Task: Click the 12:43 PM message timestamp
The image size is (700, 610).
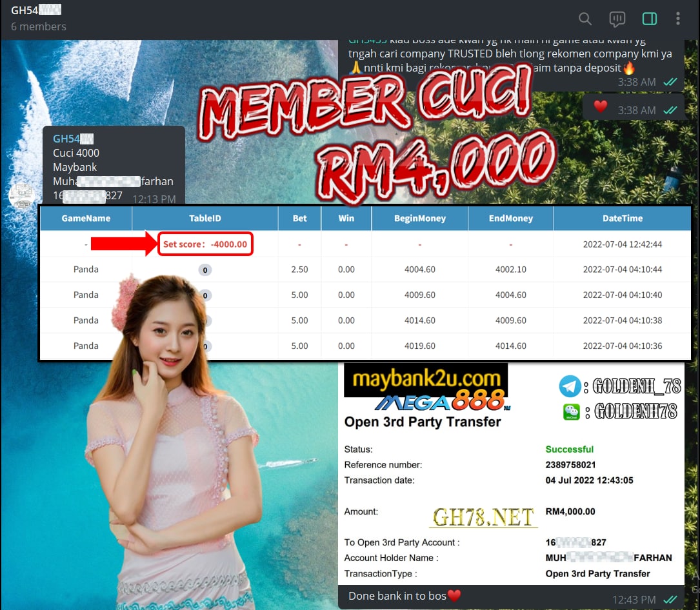Action: point(634,600)
